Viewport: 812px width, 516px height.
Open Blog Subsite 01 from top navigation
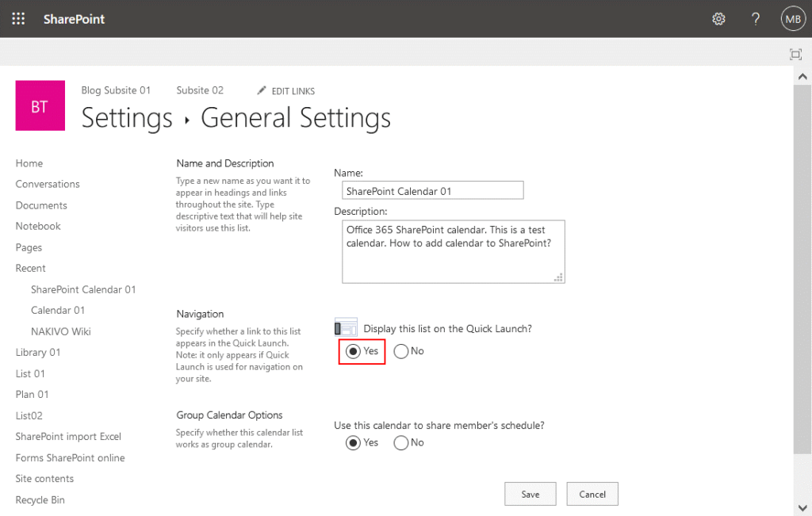(x=116, y=90)
